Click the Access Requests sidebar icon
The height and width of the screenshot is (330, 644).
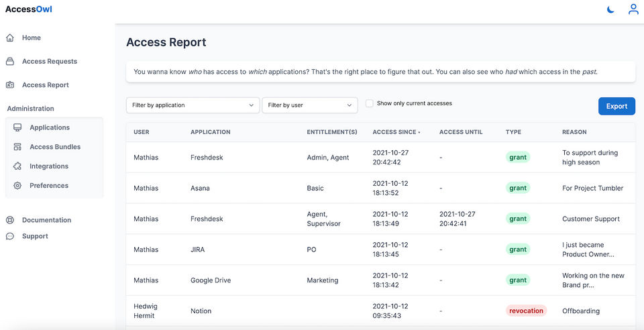pos(10,62)
